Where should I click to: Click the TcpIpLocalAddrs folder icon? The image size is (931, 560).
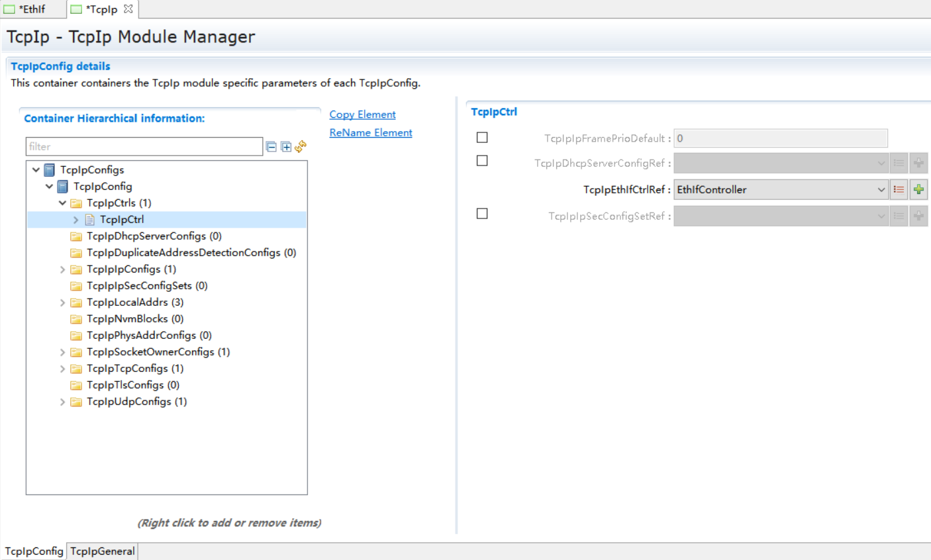[76, 303]
